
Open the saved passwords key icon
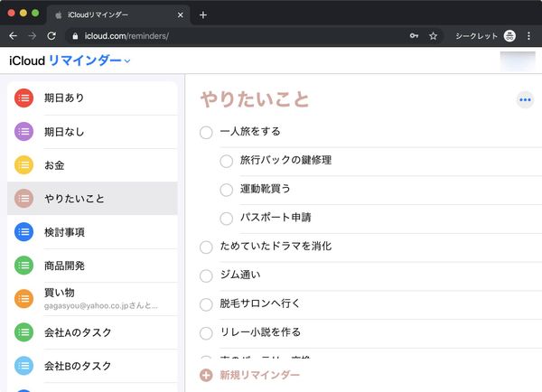[414, 35]
